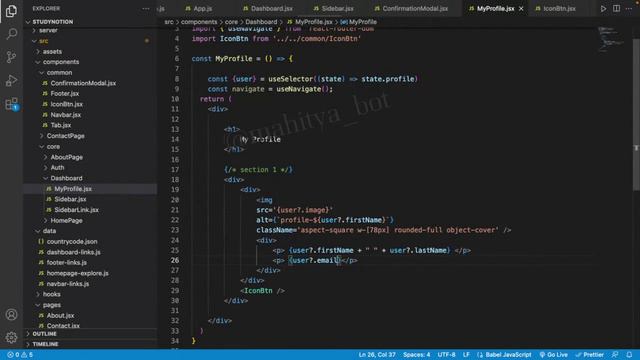640x360 pixels.
Task: Collapse the components folder
Action: [x=61, y=62]
